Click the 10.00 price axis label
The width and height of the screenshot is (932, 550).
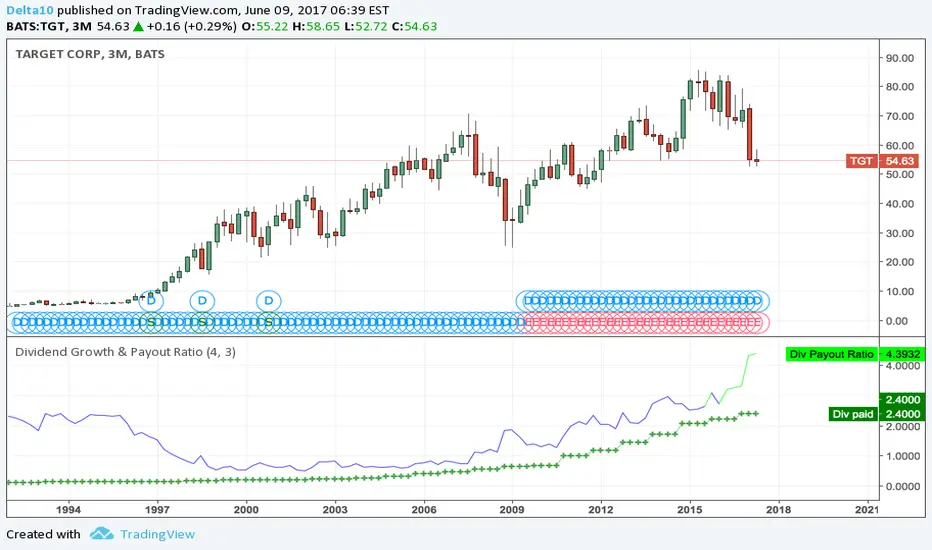tap(900, 291)
